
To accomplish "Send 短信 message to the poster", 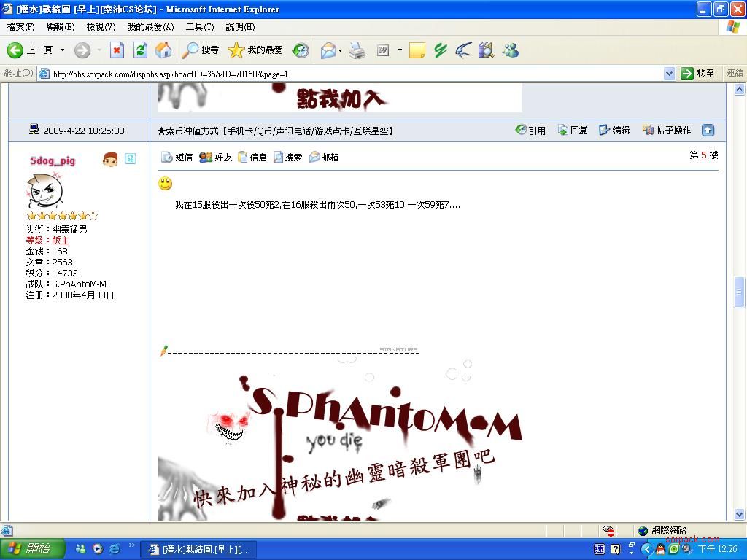I will coord(177,157).
